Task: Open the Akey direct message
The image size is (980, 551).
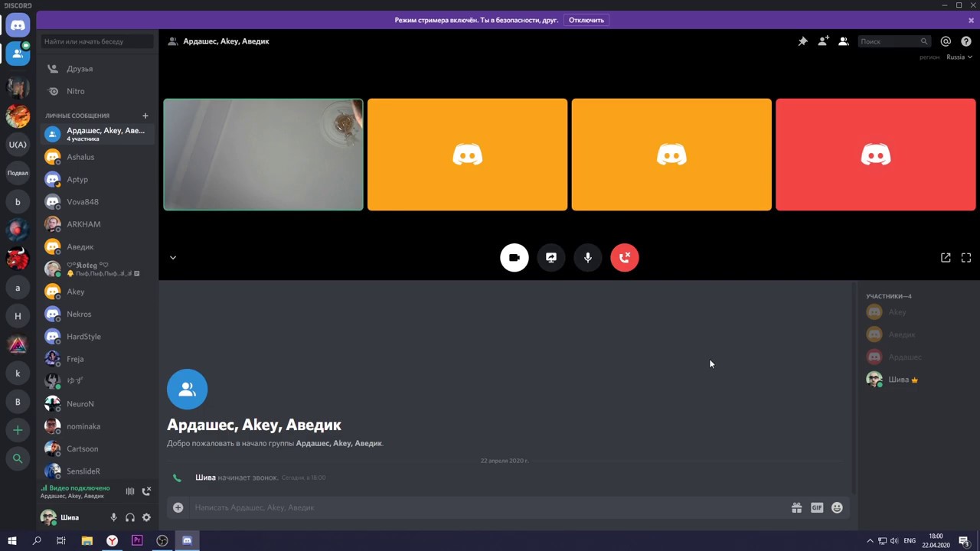Action: (x=97, y=292)
